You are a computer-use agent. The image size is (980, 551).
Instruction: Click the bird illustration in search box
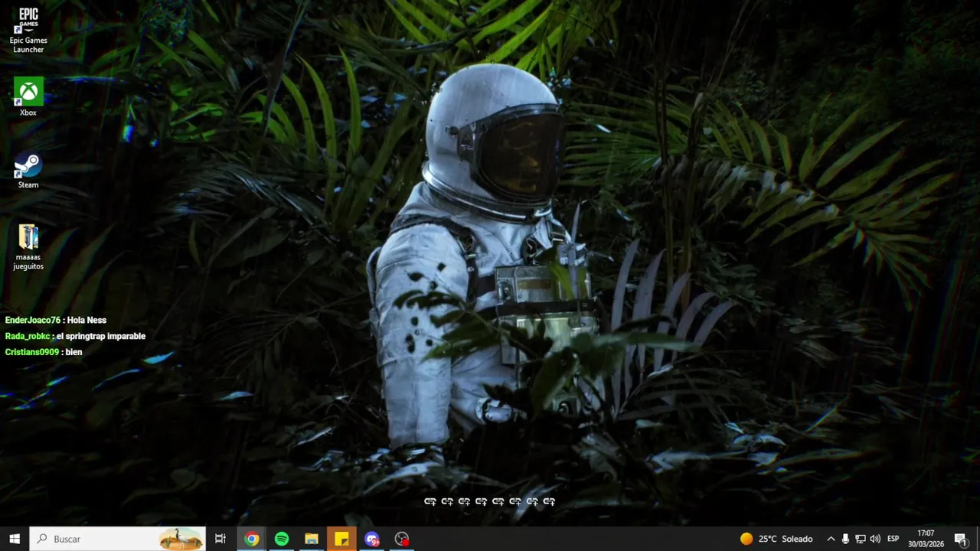pyautogui.click(x=181, y=539)
